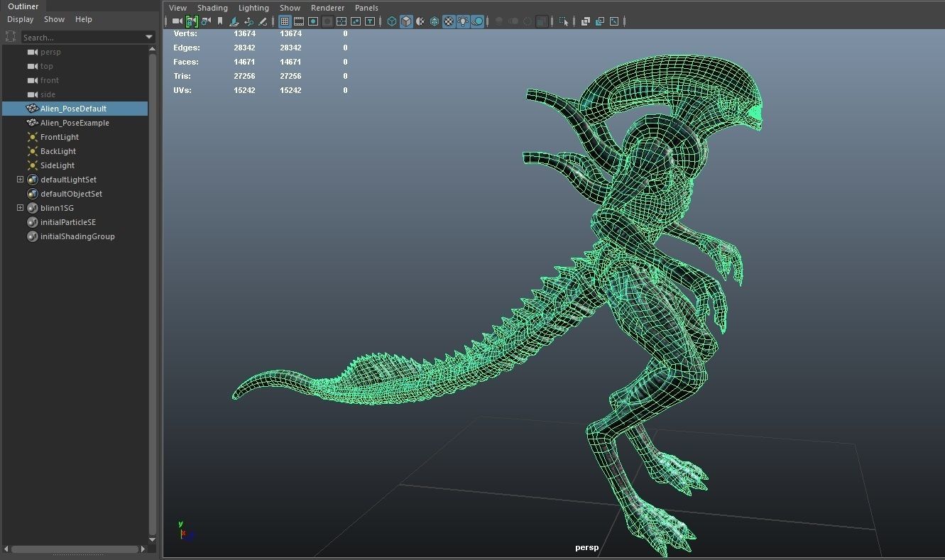Toggle the viewport Grid display icon
945x560 pixels.
(285, 21)
